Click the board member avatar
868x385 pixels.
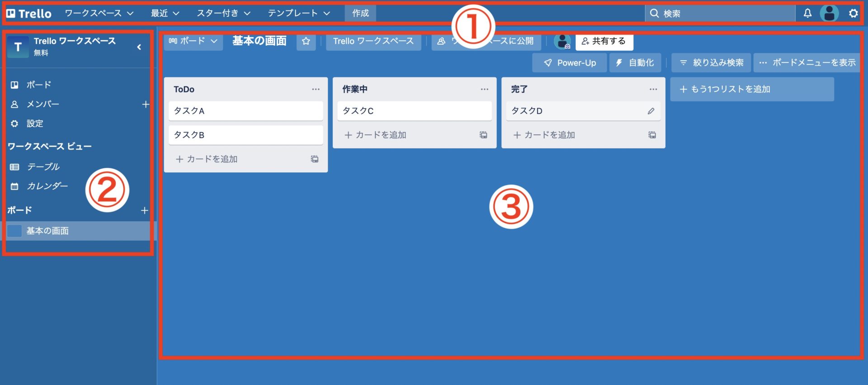point(562,42)
